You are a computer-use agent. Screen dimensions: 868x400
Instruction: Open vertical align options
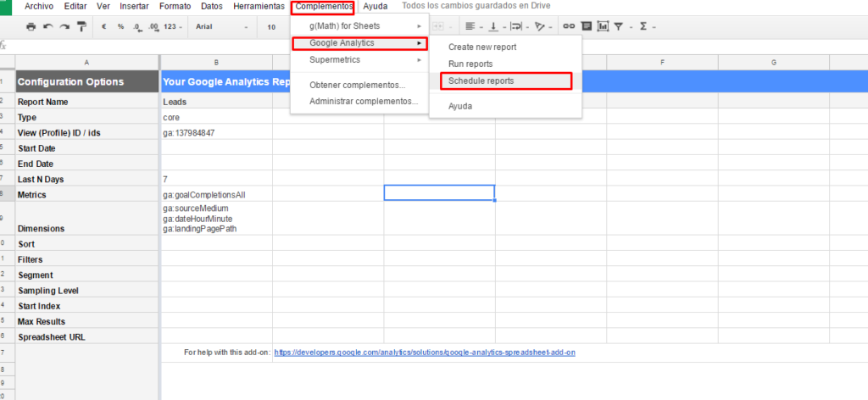pos(497,26)
